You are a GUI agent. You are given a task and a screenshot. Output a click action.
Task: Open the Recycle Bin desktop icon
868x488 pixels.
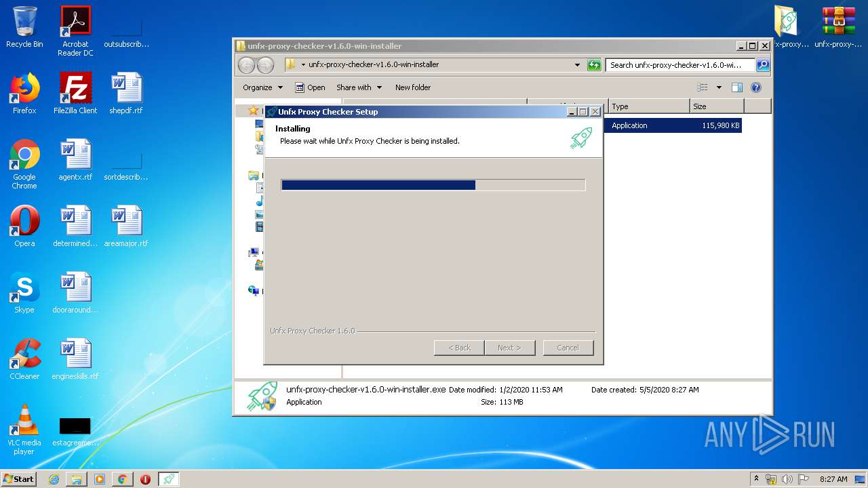(24, 28)
